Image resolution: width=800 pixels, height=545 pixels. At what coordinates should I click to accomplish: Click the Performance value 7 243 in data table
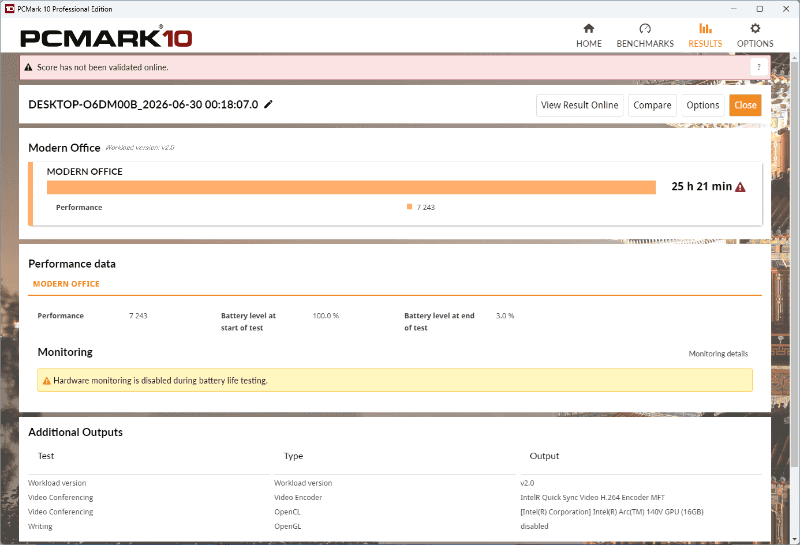(x=138, y=316)
